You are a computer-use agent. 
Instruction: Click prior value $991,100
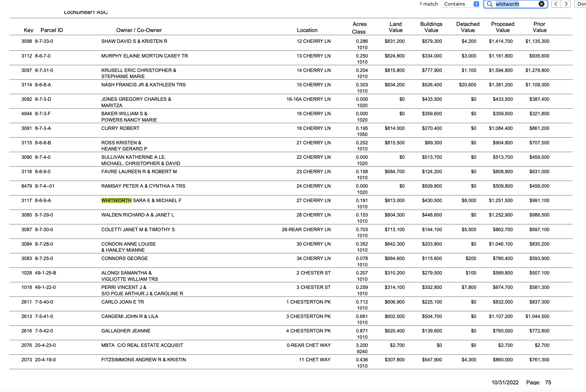pyautogui.click(x=539, y=201)
